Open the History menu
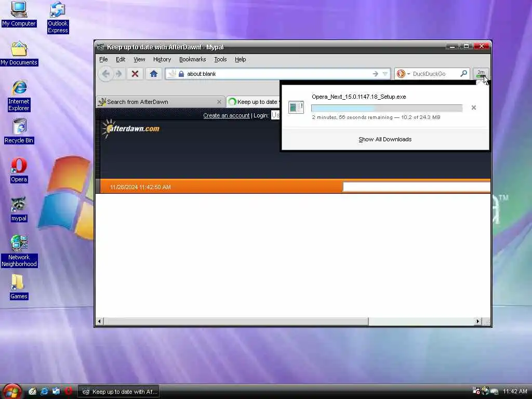The height and width of the screenshot is (399, 532). point(162,59)
